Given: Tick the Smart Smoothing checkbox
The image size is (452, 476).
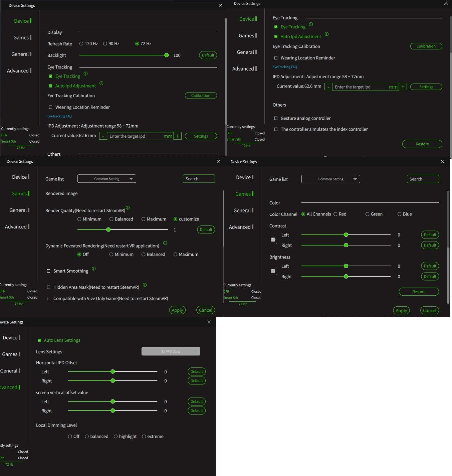Looking at the screenshot, I should tap(49, 271).
